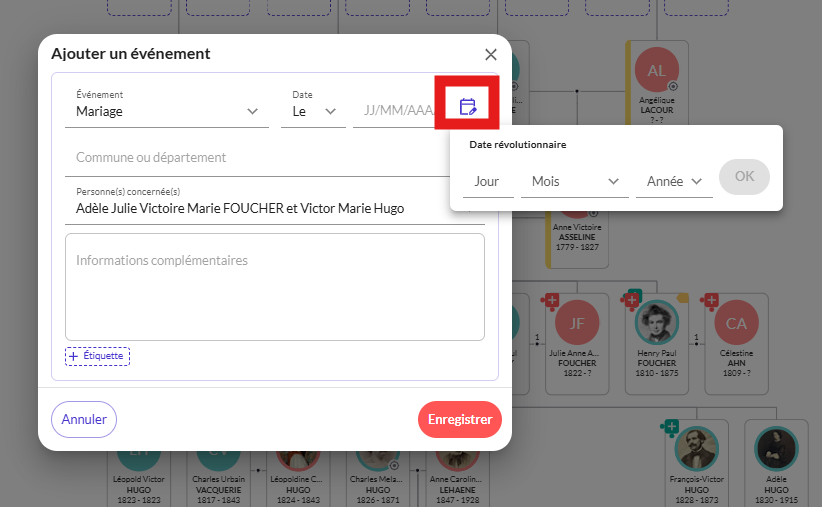
Task: Click Henry Paul Foucher's portrait
Action: coord(656,322)
